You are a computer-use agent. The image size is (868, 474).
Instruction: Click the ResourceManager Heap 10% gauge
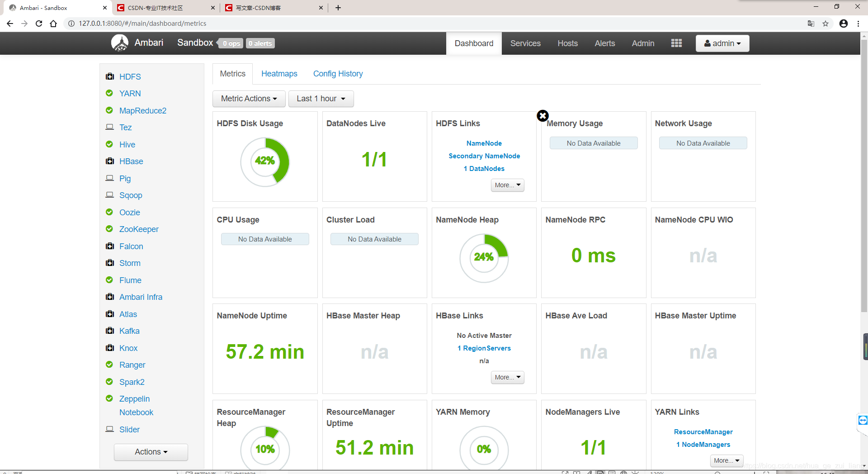coord(265,448)
